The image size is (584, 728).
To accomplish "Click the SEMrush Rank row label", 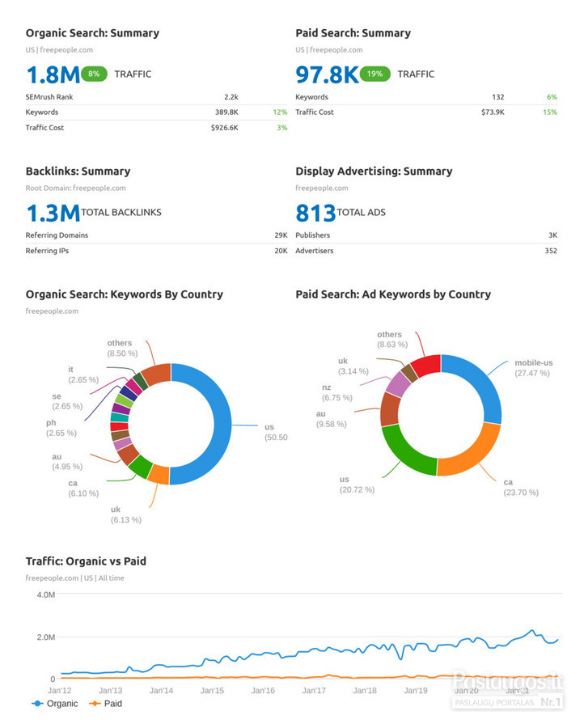I will (x=49, y=97).
